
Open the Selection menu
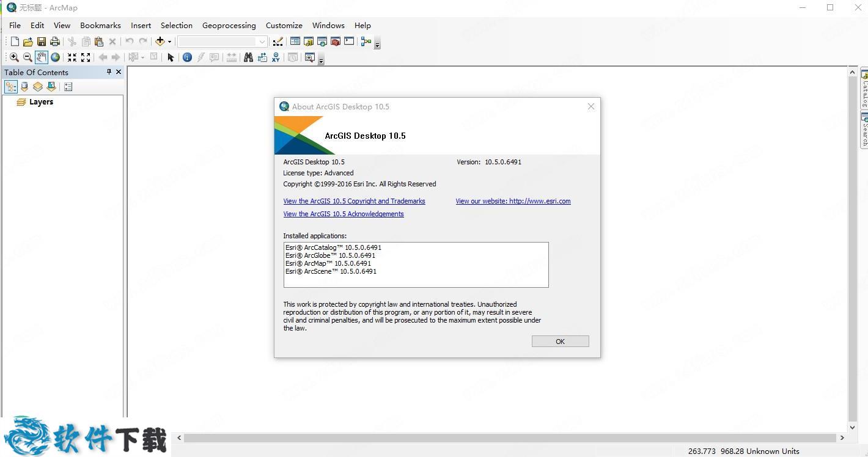[x=177, y=25]
